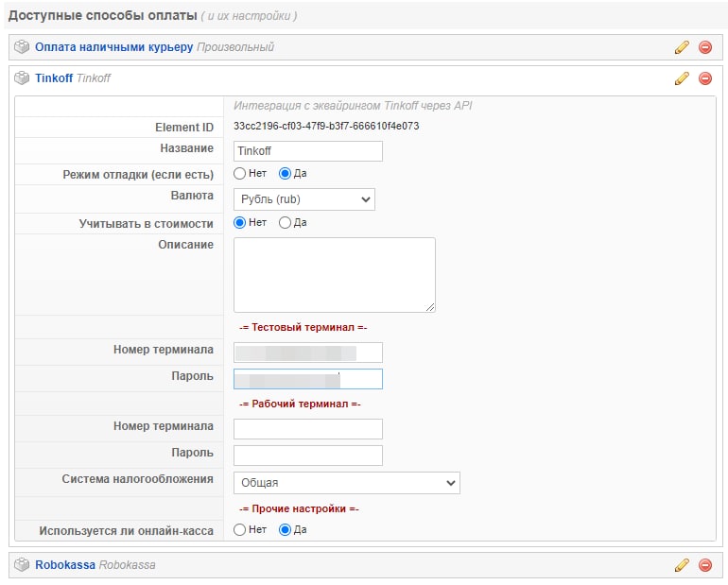Viewport: 728px width, 585px height.
Task: Select the Element ID value 33cc2196-cf03-47f9-b3f7-666610f4e073
Action: [x=326, y=127]
